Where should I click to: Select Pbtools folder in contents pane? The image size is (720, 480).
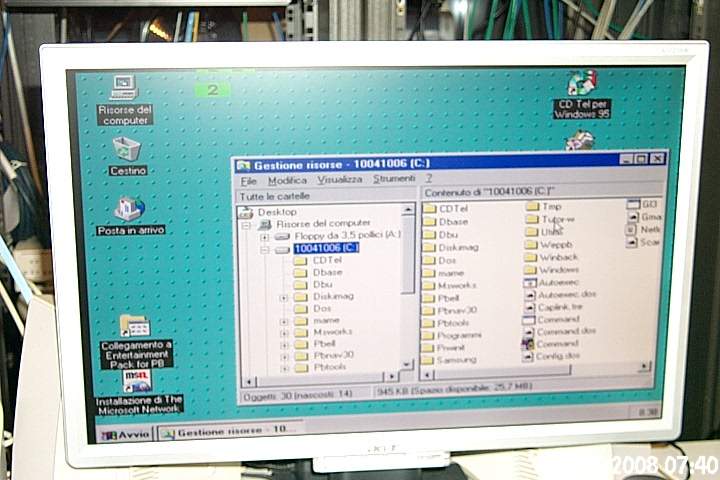click(x=445, y=323)
